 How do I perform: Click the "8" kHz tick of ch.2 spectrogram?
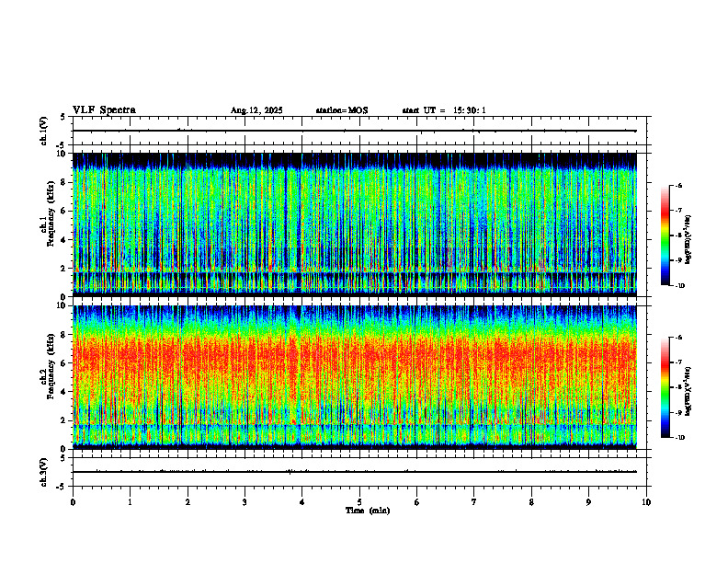64,335
